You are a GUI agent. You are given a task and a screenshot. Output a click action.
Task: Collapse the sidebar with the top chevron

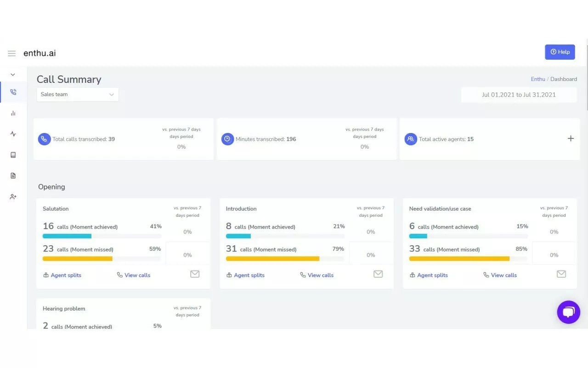pos(12,74)
